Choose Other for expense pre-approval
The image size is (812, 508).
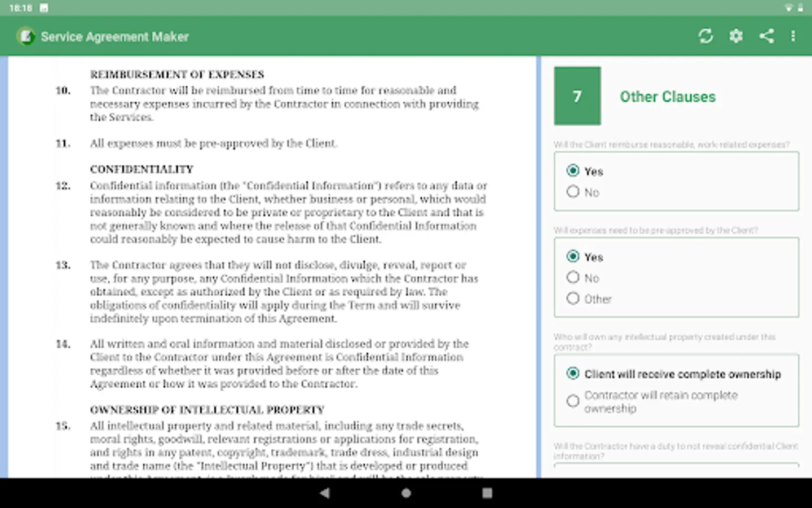(x=589, y=299)
